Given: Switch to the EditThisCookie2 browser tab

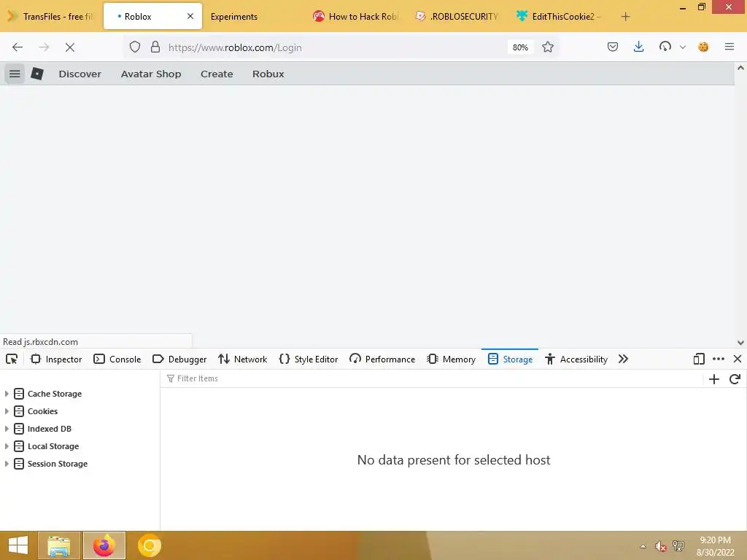Looking at the screenshot, I should 560,17.
